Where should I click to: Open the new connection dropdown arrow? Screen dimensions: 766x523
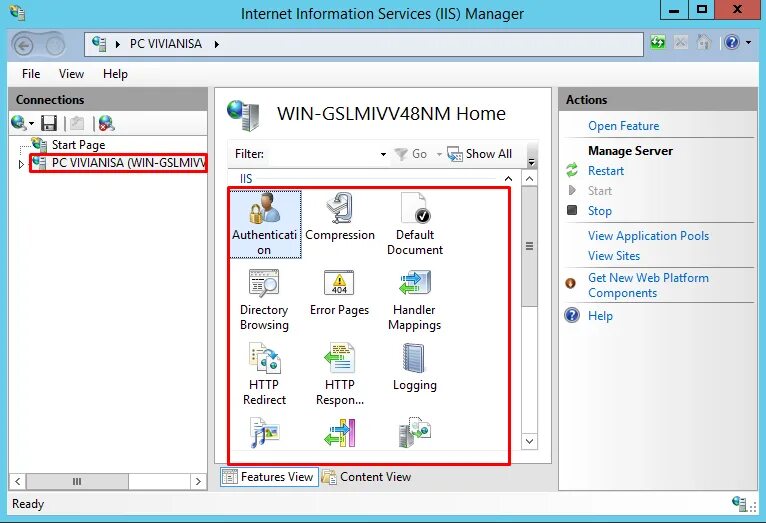[x=32, y=124]
